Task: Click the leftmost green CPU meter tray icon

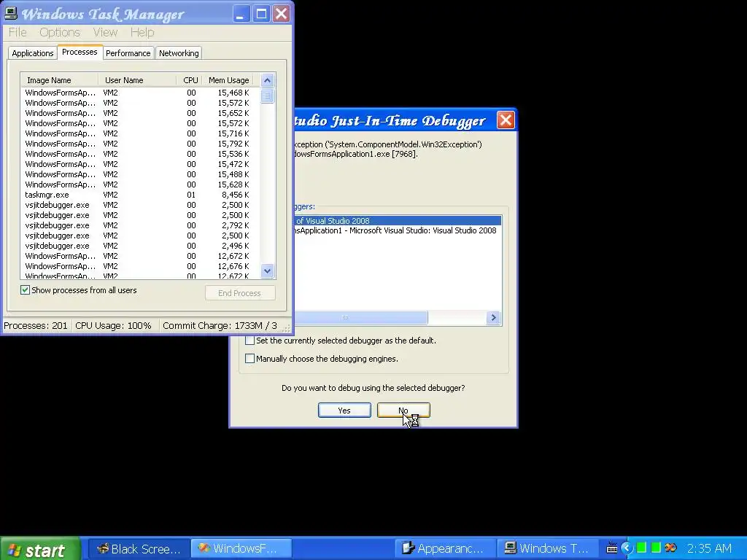Action: point(641,548)
